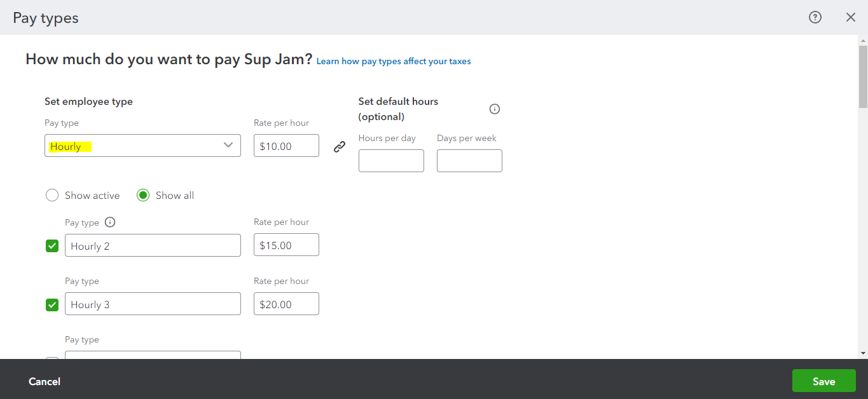Click the $10.00 rate per hour field
The height and width of the screenshot is (399, 868).
(x=286, y=146)
